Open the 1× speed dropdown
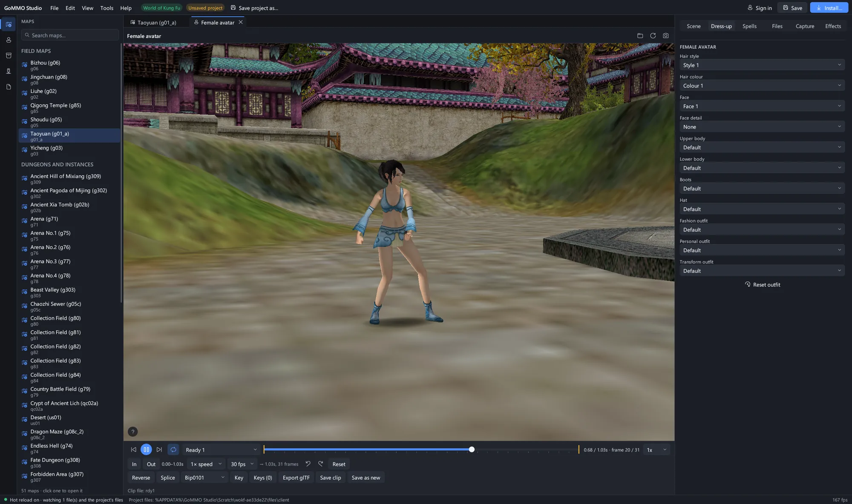This screenshot has width=852, height=504. [x=206, y=464]
